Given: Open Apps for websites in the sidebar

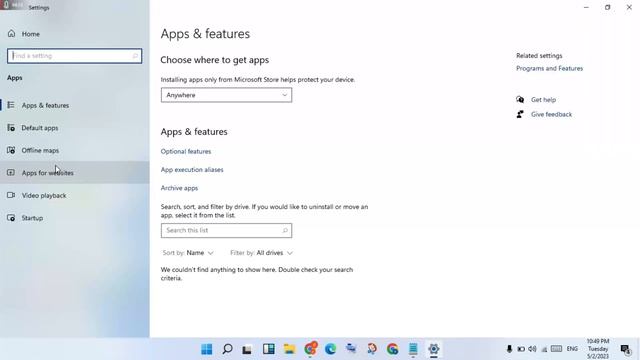Looking at the screenshot, I should [75, 173].
